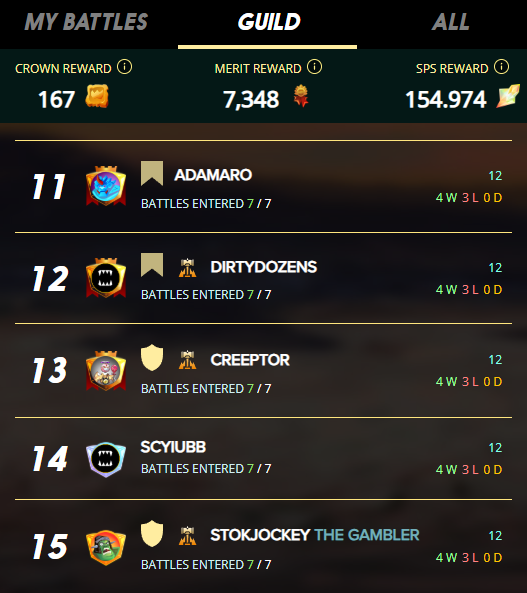Click ADAMARO's 4W 3L 0D record
The height and width of the screenshot is (593, 527).
[x=469, y=197]
